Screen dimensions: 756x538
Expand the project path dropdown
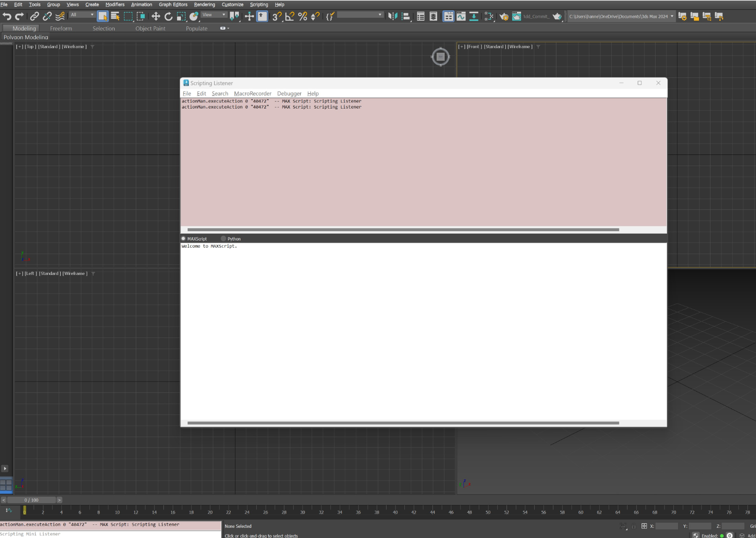pos(672,16)
